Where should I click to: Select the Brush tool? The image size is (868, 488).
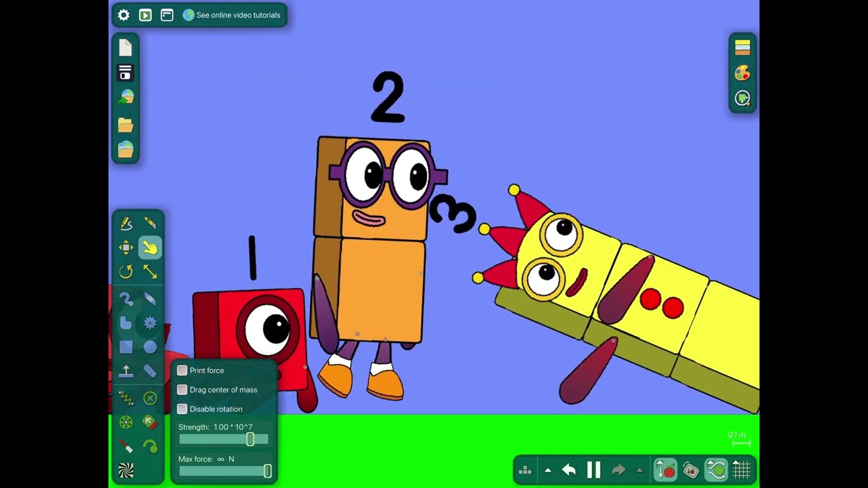coord(126,299)
